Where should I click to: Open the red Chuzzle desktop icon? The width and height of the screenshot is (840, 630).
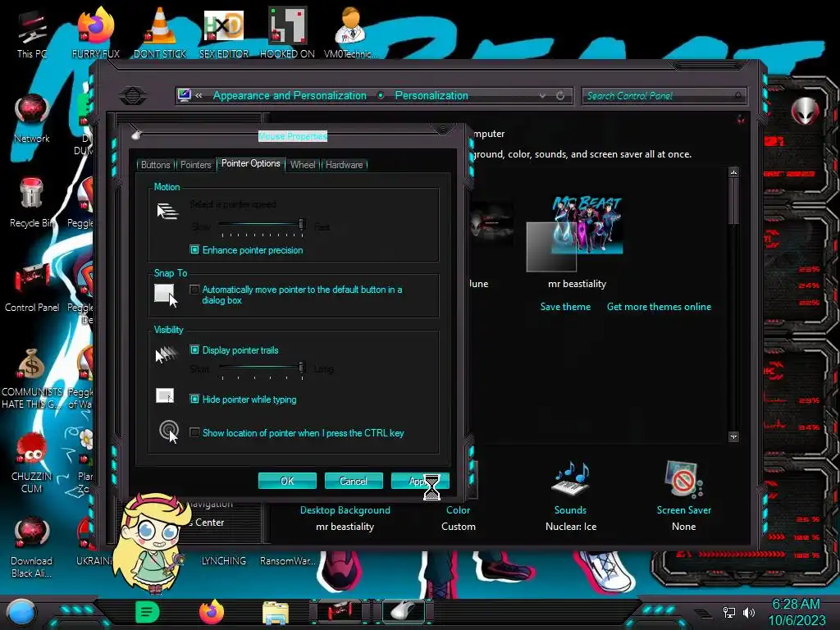32,463
